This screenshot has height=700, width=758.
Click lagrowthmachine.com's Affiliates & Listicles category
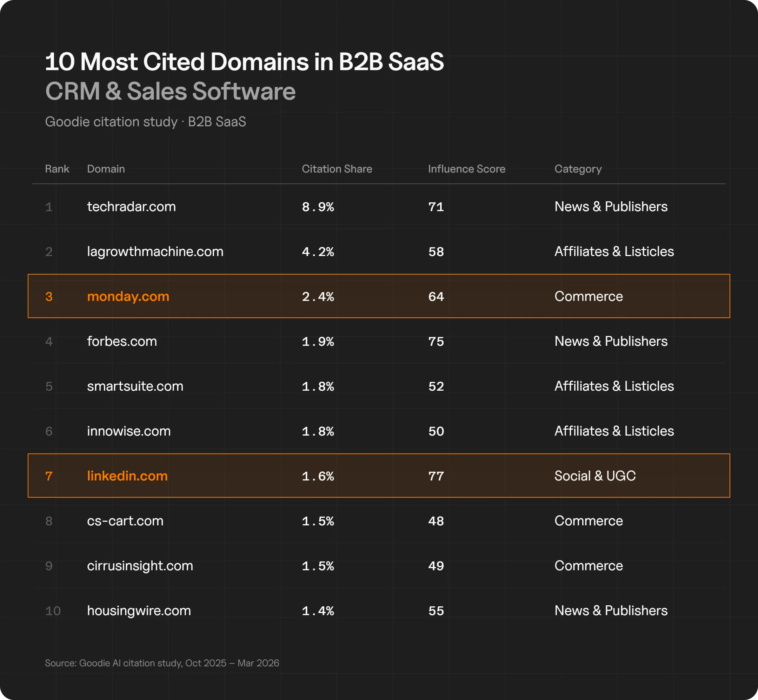click(x=614, y=251)
